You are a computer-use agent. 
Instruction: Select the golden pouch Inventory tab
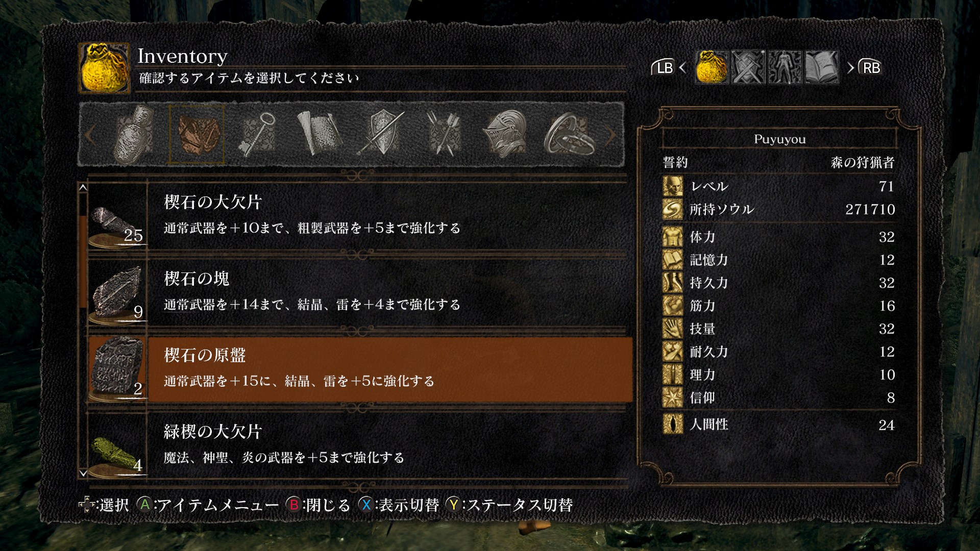(712, 67)
